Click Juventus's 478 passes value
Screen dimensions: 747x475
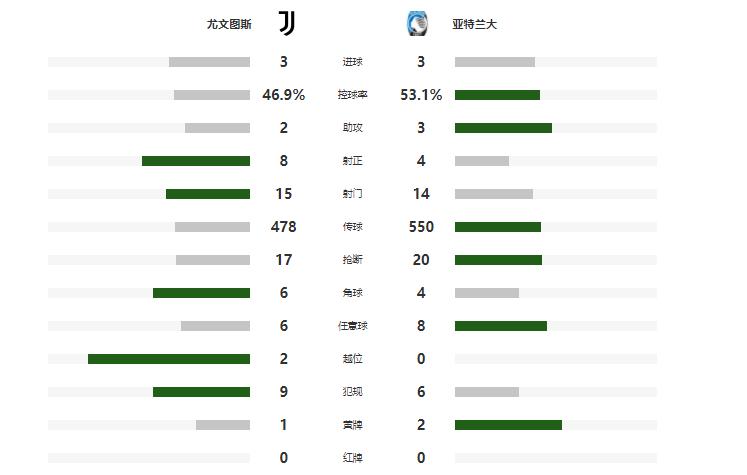coord(284,227)
